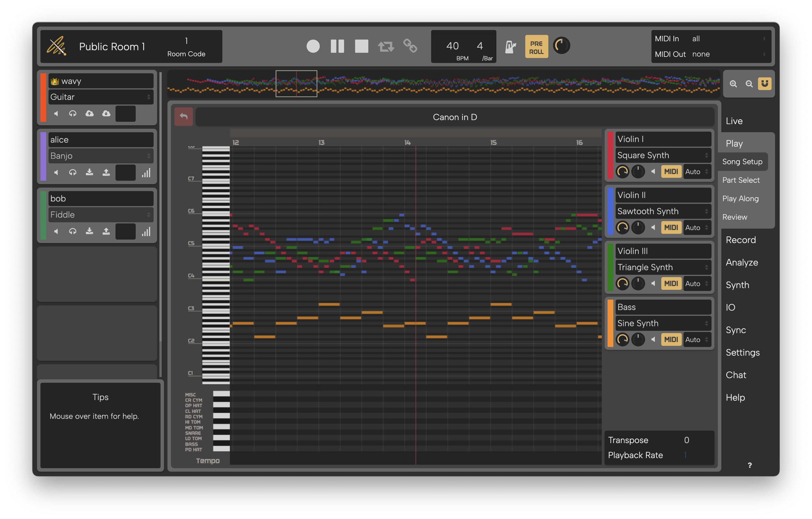This screenshot has width=812, height=519.
Task: Click the chain link icon
Action: pyautogui.click(x=410, y=46)
